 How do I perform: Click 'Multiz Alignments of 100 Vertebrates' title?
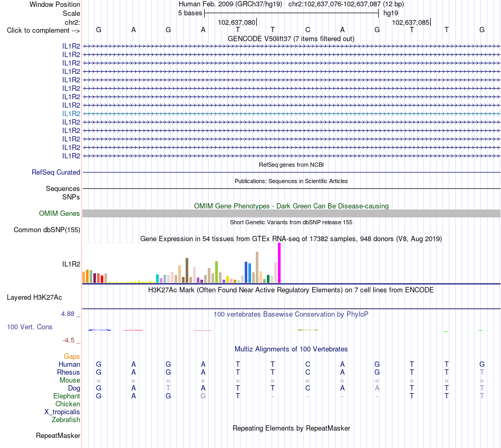point(291,349)
